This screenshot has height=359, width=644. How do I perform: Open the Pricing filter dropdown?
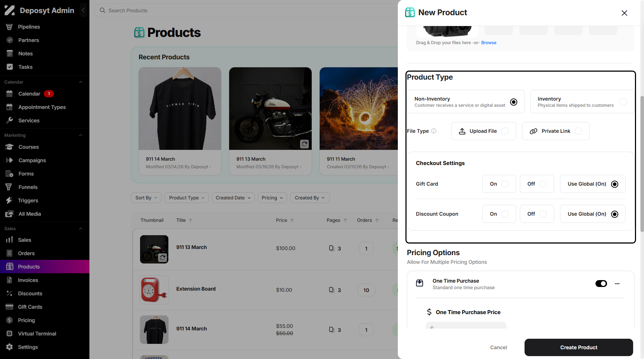[x=272, y=198]
